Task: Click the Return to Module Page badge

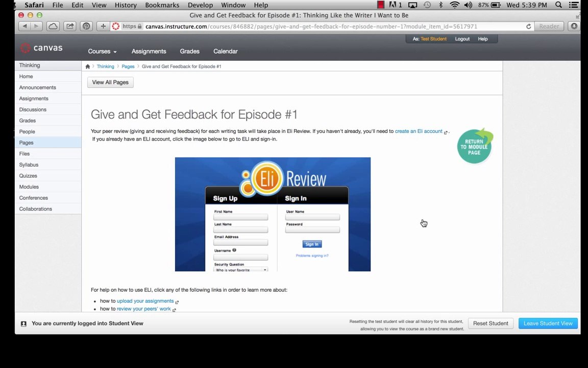Action: pyautogui.click(x=475, y=146)
